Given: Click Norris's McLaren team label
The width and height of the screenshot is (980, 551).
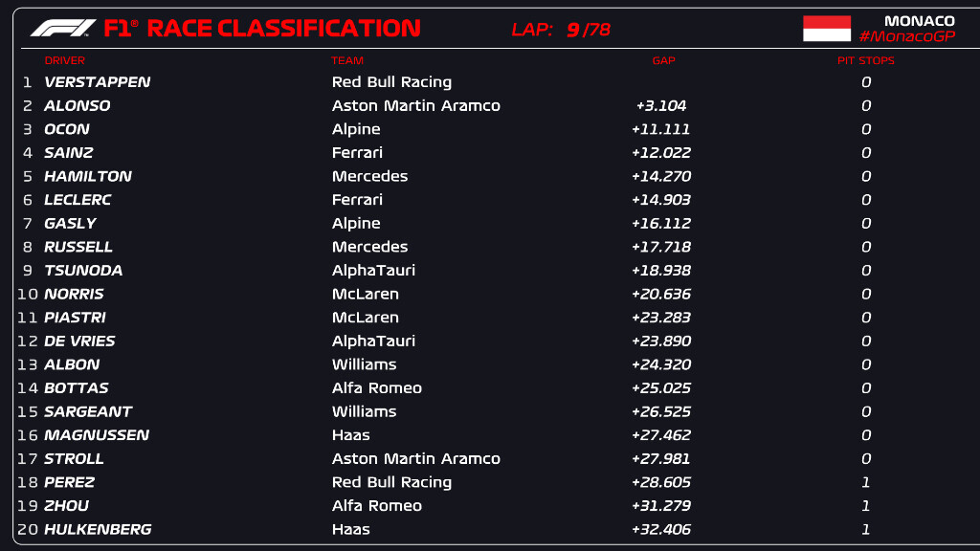Looking at the screenshot, I should [x=365, y=294].
